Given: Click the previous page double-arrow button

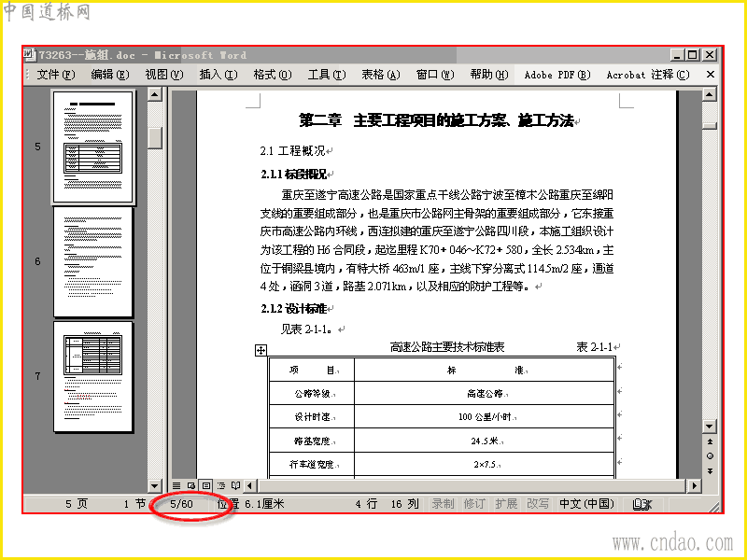Looking at the screenshot, I should [710, 441].
